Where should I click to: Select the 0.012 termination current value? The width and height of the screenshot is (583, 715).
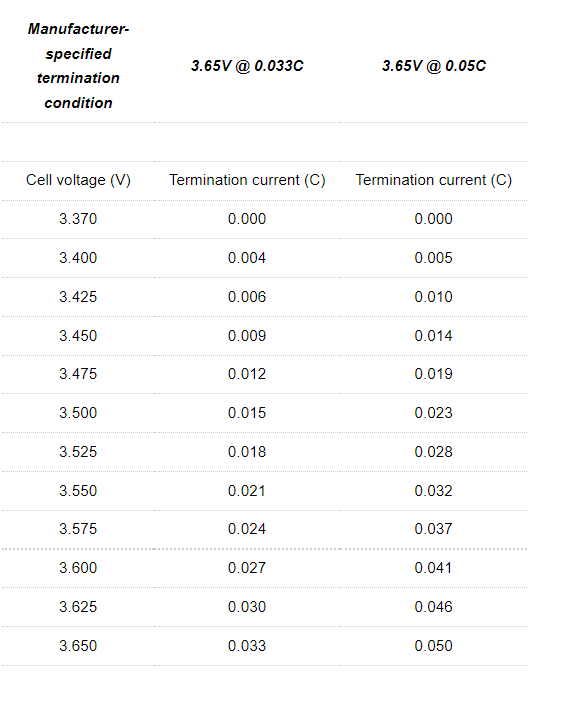coord(247,374)
